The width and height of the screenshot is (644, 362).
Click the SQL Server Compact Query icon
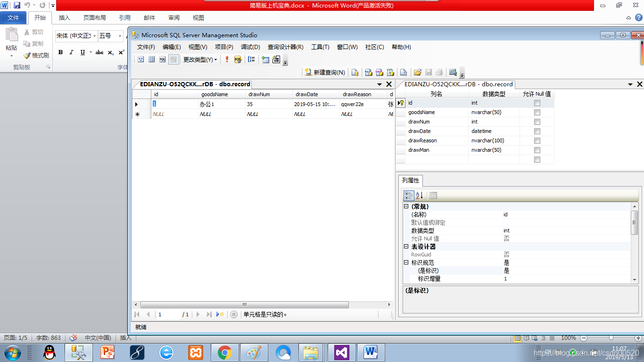tap(404, 72)
